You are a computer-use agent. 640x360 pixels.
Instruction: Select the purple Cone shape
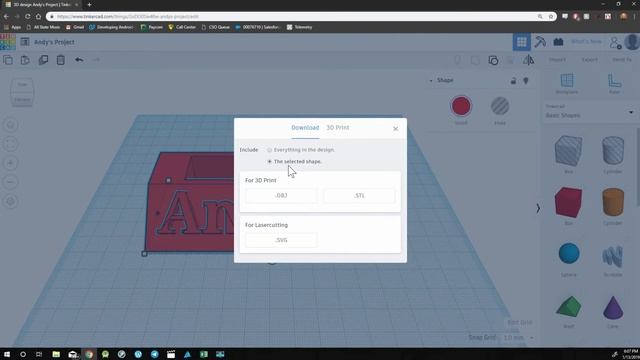pyautogui.click(x=613, y=308)
